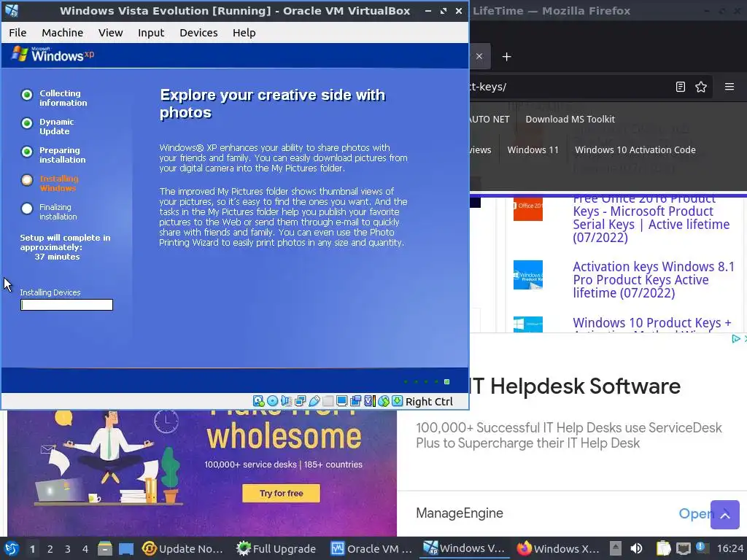
Task: Click the 'Try for free' banner button
Action: coord(281,494)
